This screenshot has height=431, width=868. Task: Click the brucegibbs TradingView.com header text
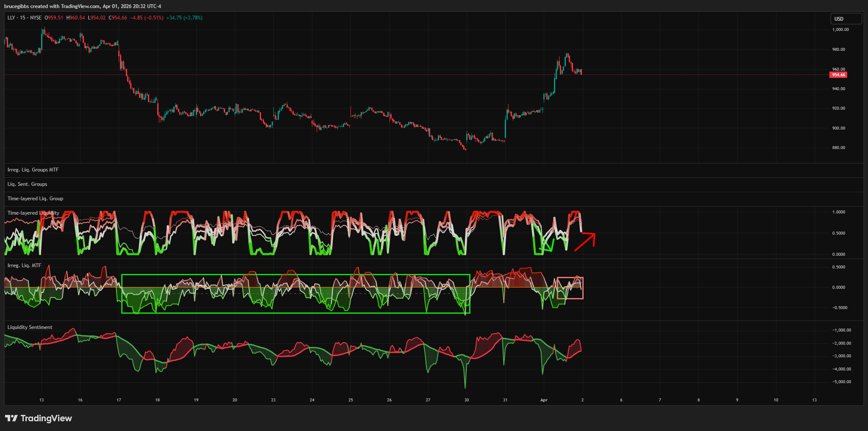point(83,6)
